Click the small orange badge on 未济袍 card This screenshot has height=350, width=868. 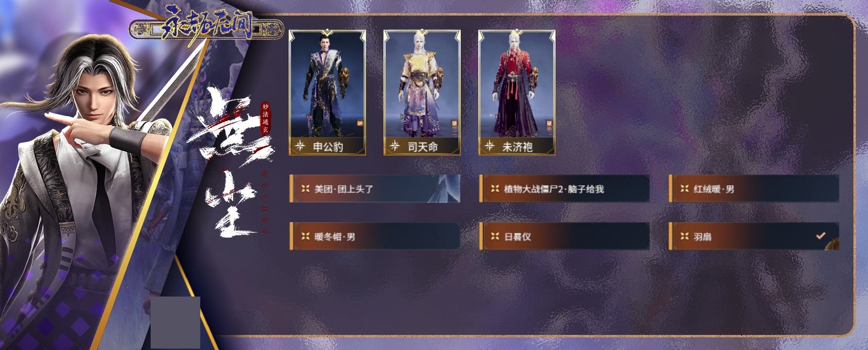(549, 123)
